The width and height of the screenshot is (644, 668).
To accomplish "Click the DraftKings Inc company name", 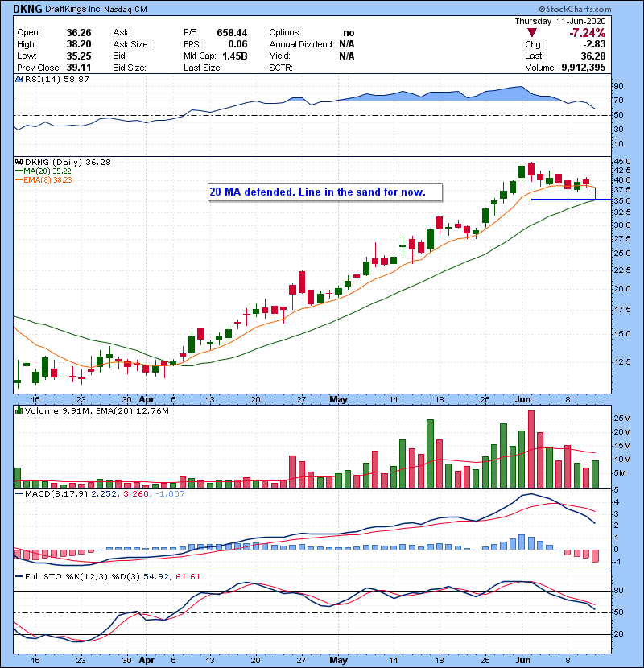I will click(x=72, y=9).
